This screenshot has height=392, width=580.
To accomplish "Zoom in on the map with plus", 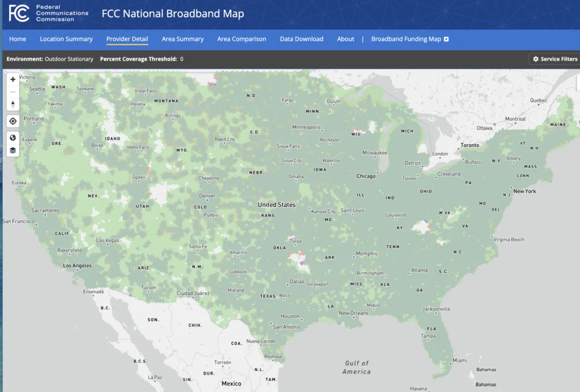I will click(12, 79).
